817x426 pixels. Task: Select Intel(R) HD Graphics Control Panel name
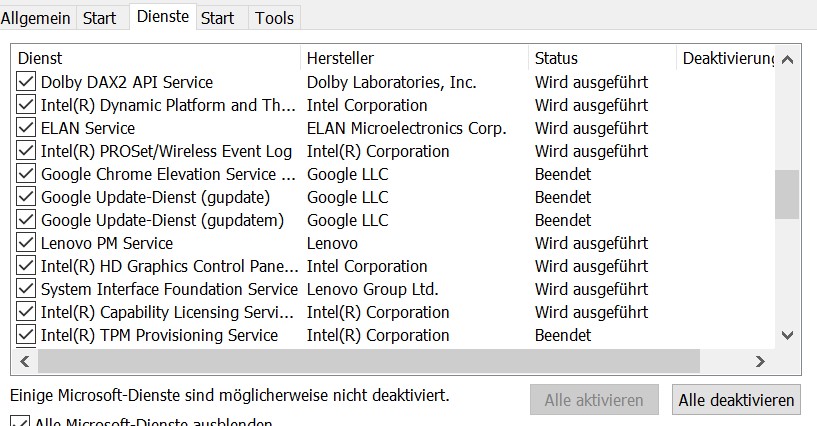click(169, 266)
